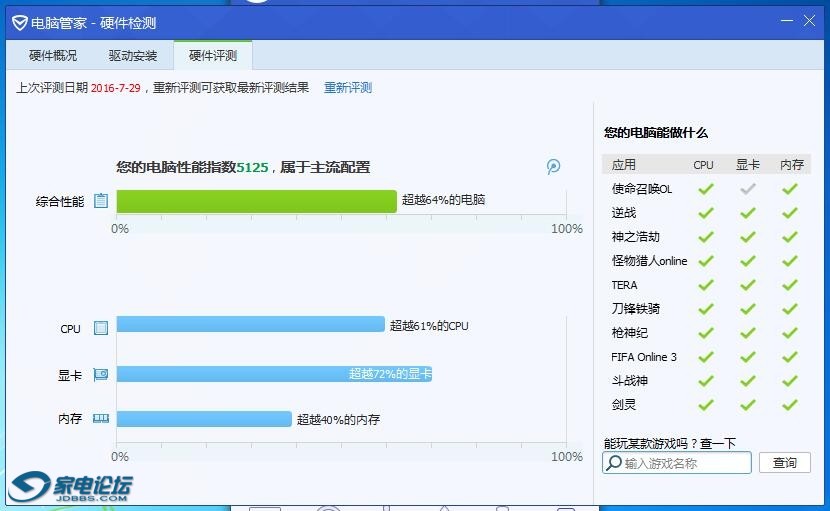The width and height of the screenshot is (830, 511).
Task: Click the blue CPU performance bar
Action: point(250,324)
